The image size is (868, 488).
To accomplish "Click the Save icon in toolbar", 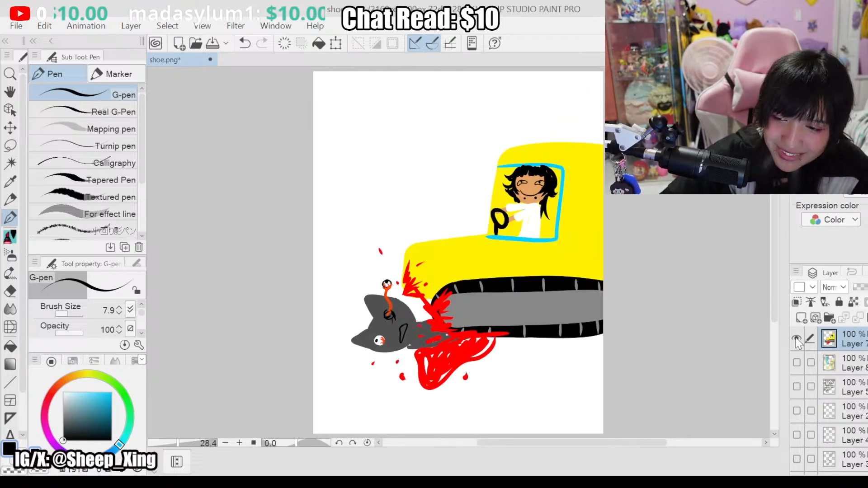I will click(212, 43).
